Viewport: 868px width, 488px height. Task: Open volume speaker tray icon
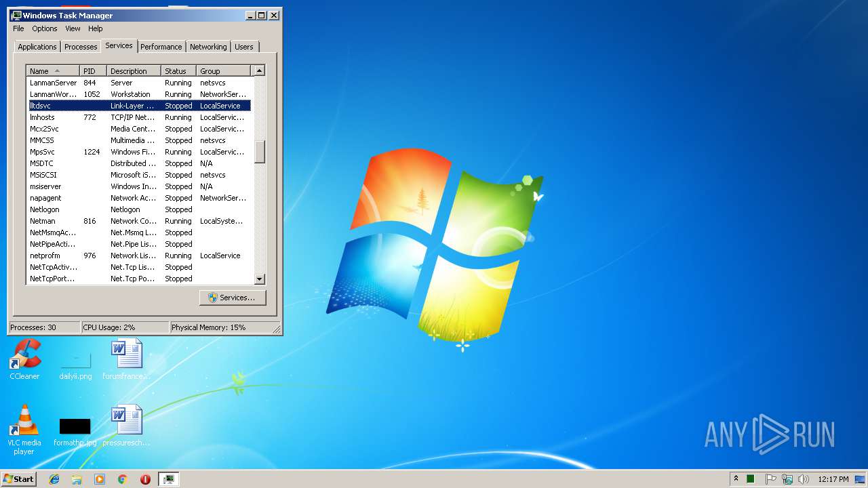click(x=804, y=479)
